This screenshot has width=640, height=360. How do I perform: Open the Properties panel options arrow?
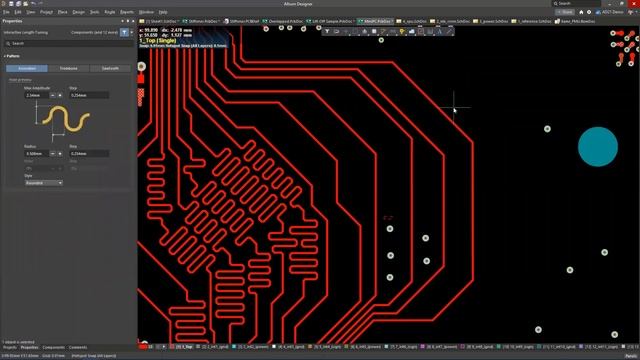point(122,21)
